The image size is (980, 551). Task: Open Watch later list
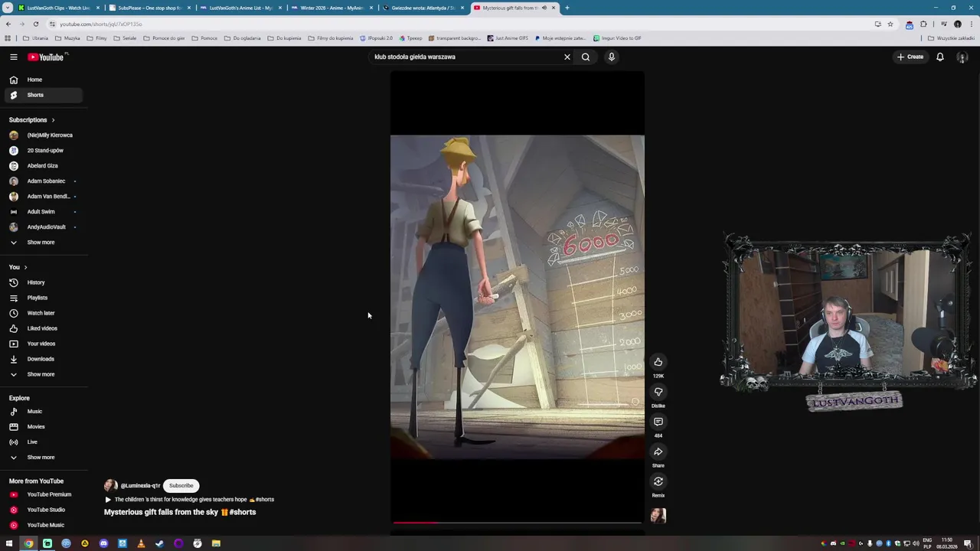(42, 313)
